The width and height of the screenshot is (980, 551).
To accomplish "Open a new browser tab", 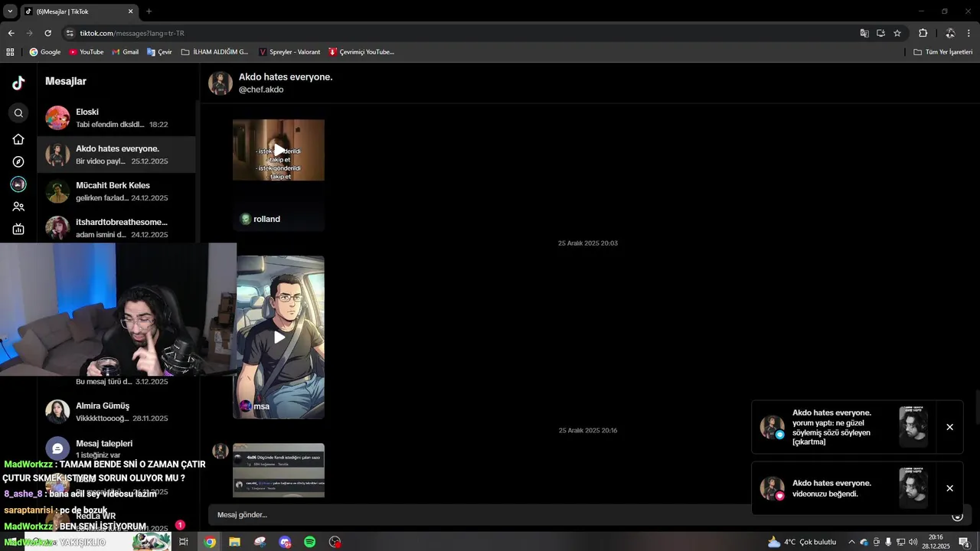I will click(x=149, y=11).
